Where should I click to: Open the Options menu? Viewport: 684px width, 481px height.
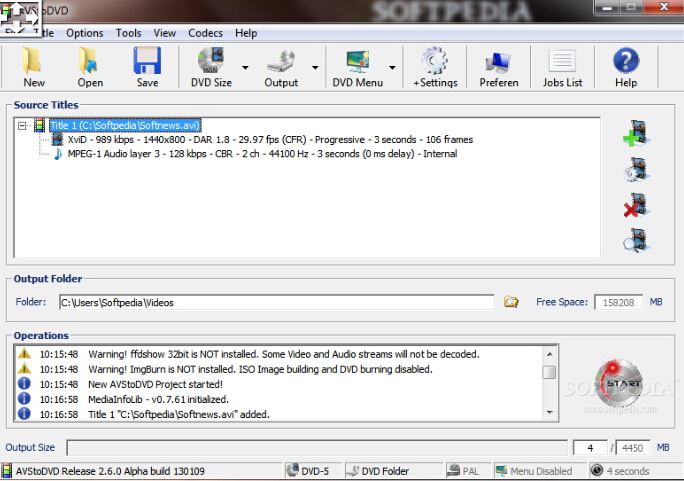tap(85, 33)
